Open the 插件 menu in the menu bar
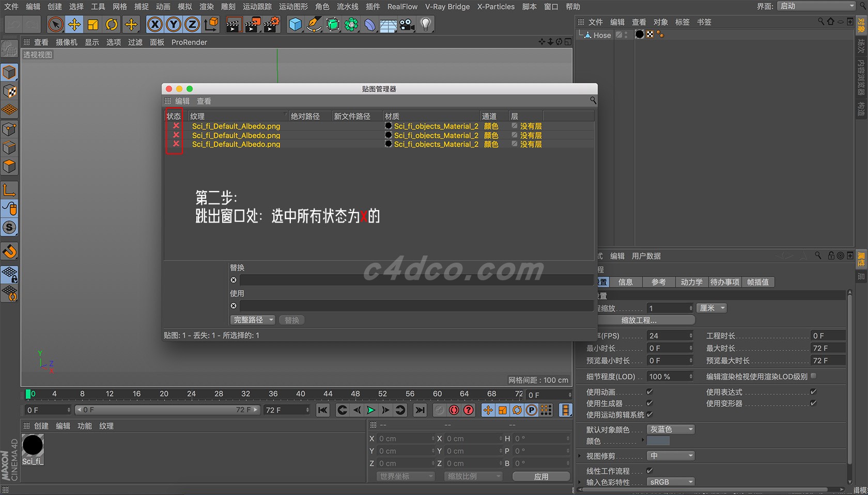Image resolution: width=868 pixels, height=495 pixels. (373, 7)
